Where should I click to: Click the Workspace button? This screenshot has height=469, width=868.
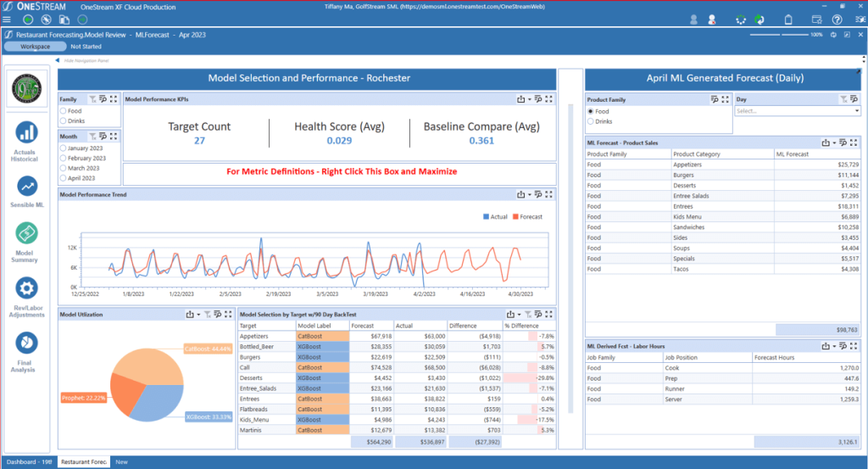(35, 47)
